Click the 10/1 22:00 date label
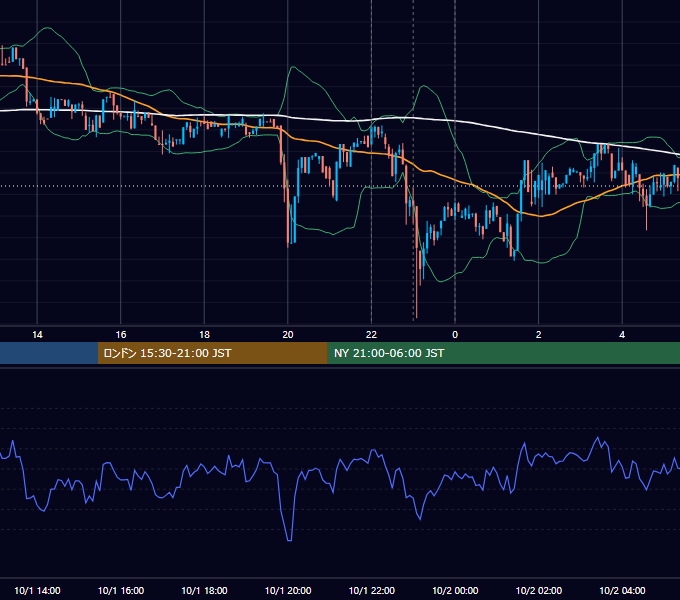Screen dimensions: 680x600 tap(372, 590)
